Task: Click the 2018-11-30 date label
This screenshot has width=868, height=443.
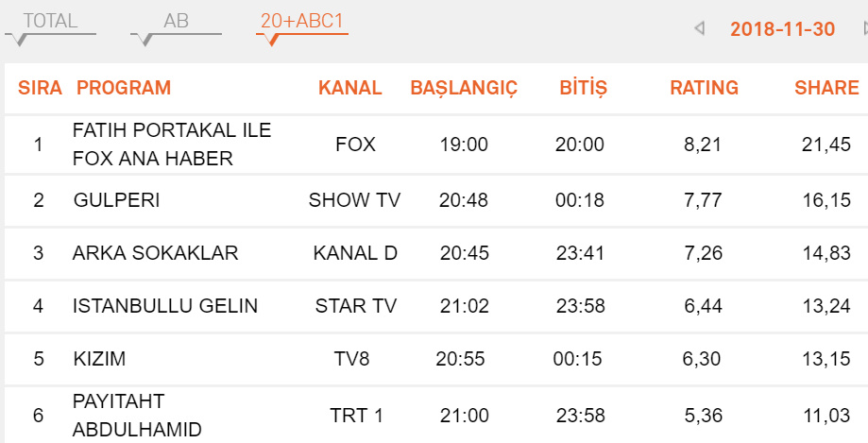Action: 782,29
